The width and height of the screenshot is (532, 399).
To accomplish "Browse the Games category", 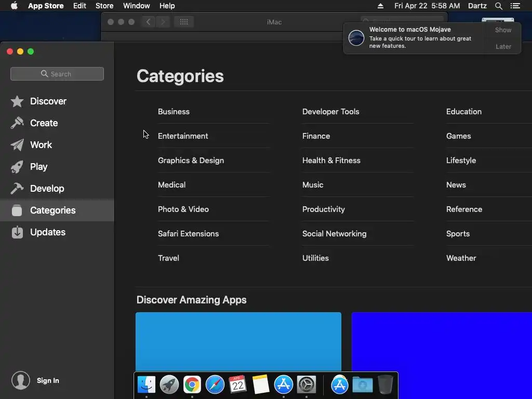I will pos(458,136).
